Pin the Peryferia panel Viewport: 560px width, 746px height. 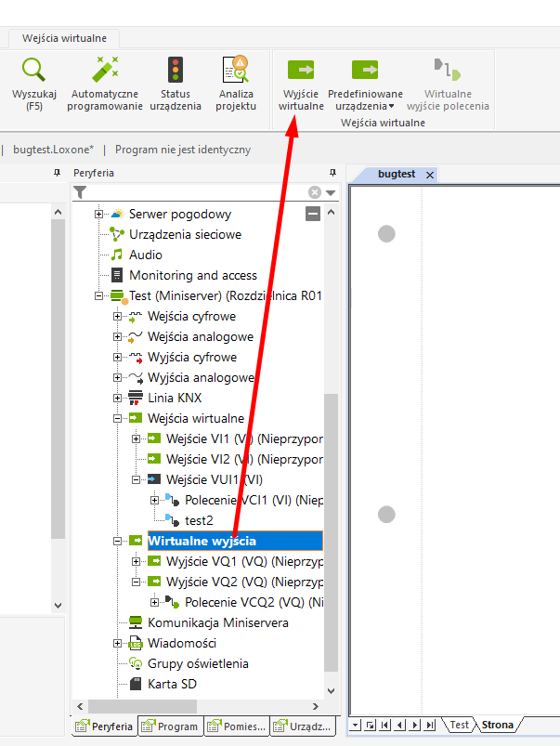(x=332, y=173)
